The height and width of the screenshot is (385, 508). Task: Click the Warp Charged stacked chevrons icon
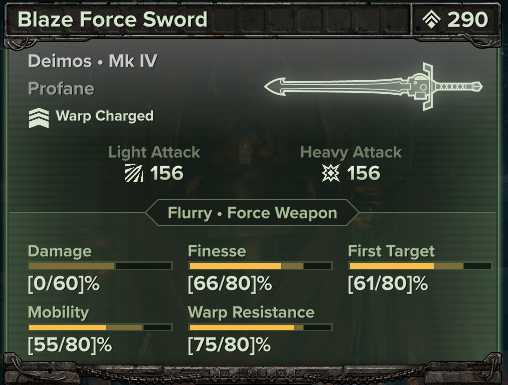(x=39, y=118)
